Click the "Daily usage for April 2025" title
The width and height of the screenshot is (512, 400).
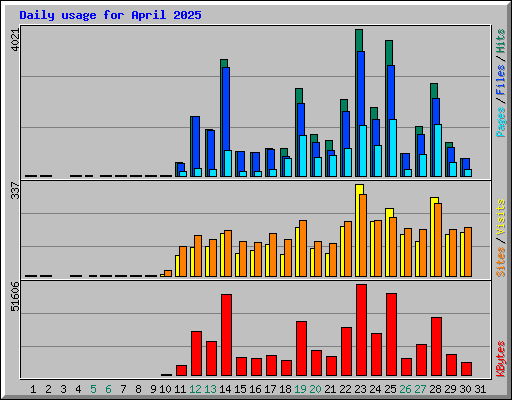click(x=110, y=15)
